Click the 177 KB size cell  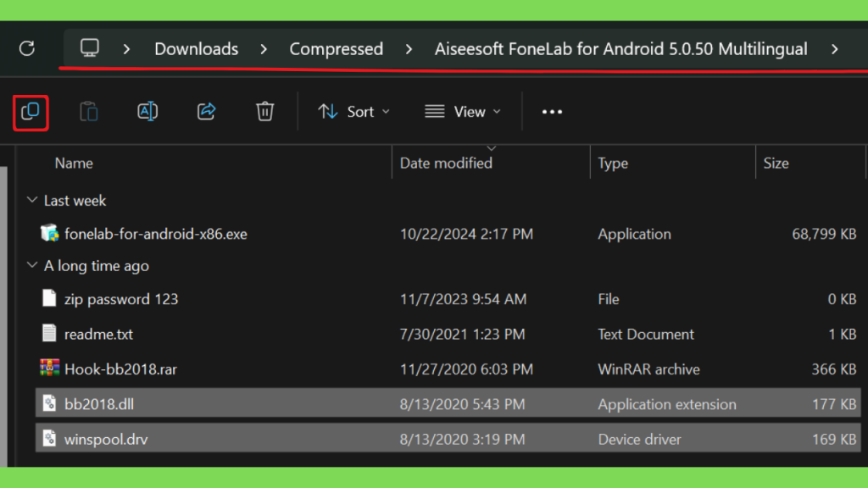(834, 404)
